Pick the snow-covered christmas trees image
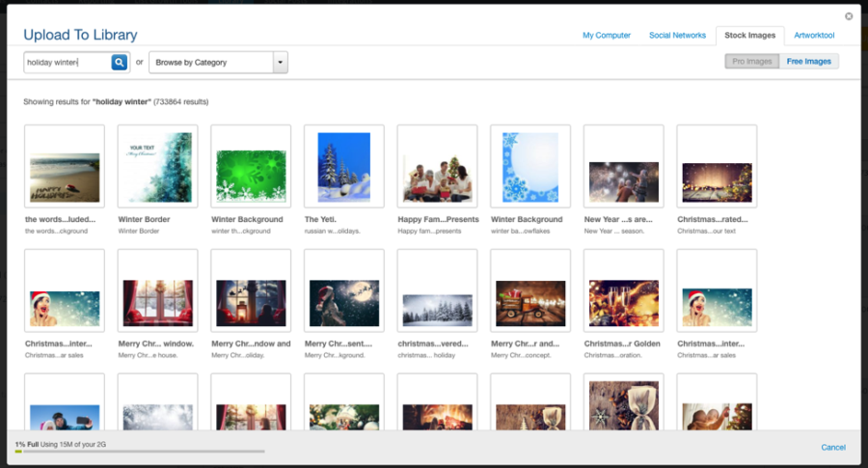This screenshot has height=468, width=868. coord(437,290)
